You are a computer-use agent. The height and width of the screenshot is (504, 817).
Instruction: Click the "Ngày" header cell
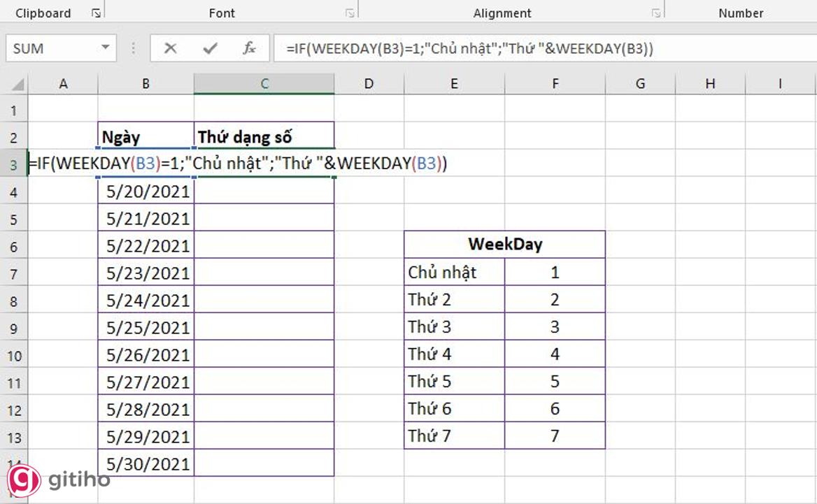146,137
